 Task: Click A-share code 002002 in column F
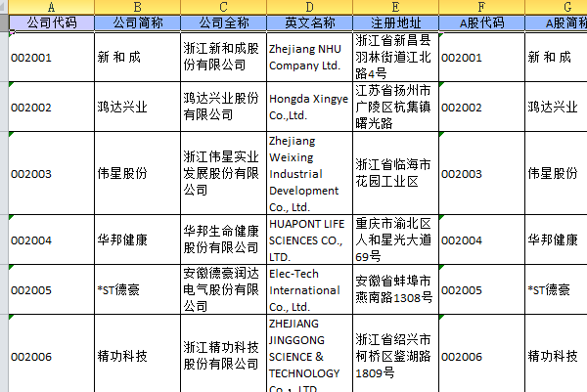481,107
